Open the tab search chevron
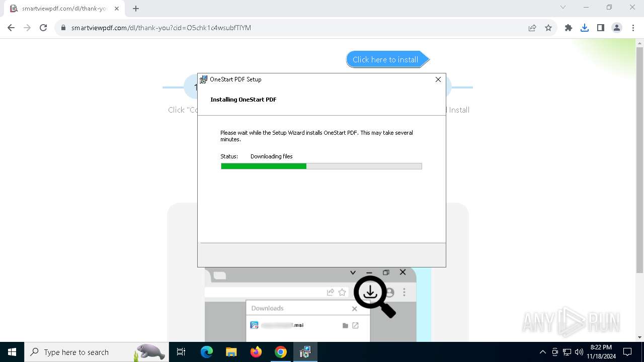The height and width of the screenshot is (362, 644). (x=563, y=7)
